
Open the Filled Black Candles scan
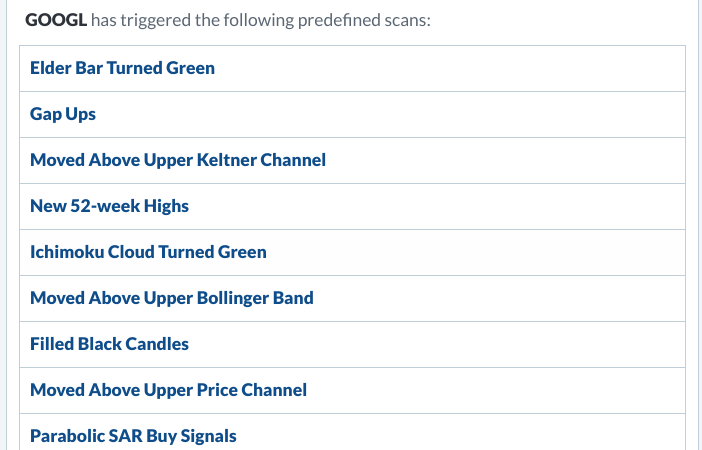[109, 344]
